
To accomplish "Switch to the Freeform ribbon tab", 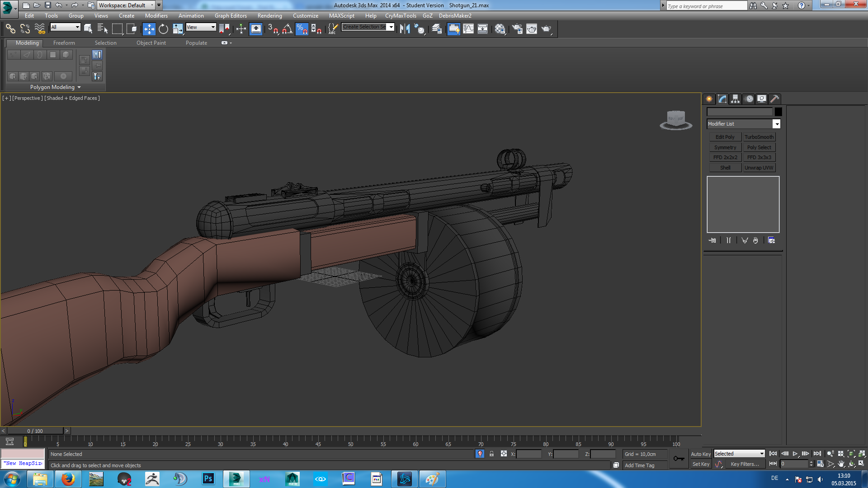I will click(x=64, y=43).
